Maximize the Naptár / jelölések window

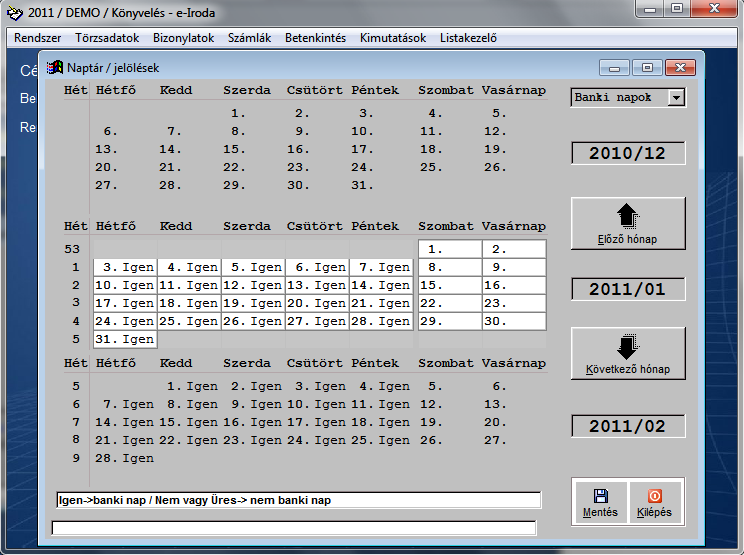(647, 68)
